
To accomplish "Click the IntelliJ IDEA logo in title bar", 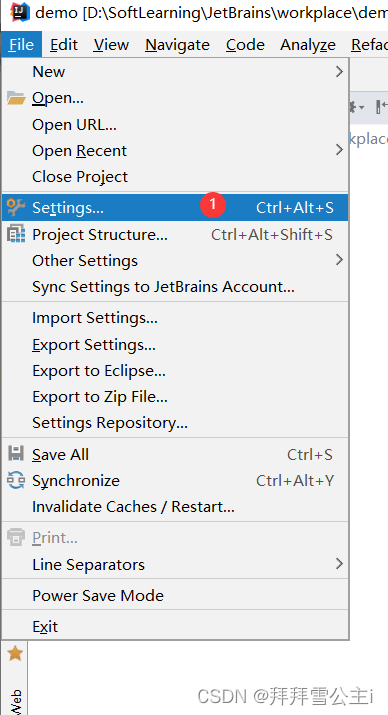I will [20, 12].
